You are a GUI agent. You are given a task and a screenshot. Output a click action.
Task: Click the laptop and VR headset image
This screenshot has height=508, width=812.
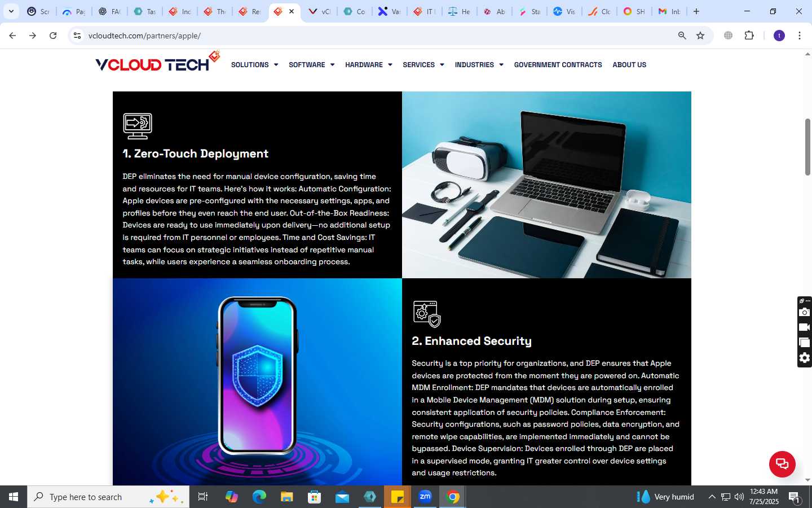[x=546, y=185]
